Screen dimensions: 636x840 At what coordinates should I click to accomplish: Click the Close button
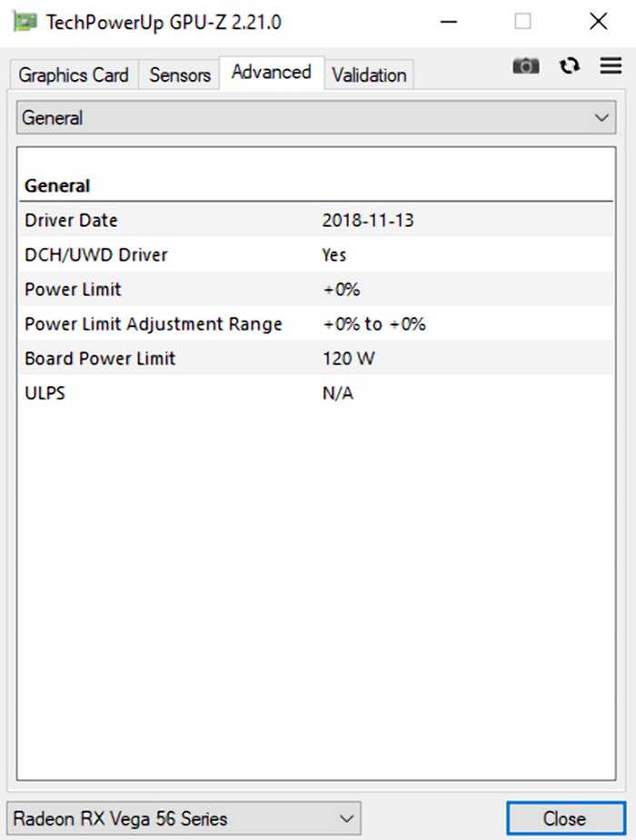pos(564,818)
